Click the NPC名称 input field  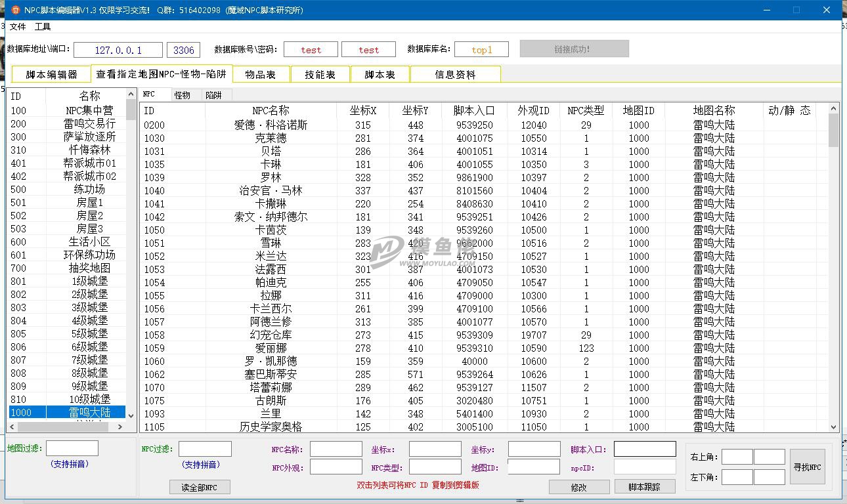click(336, 449)
